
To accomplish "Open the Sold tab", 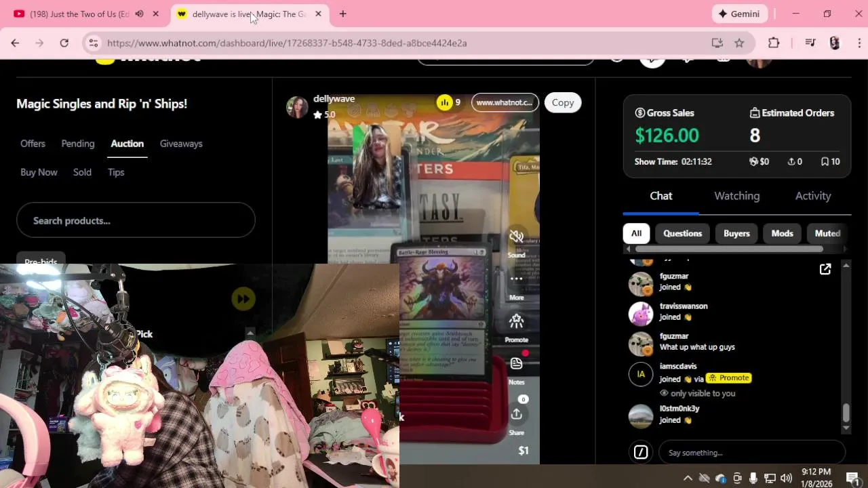I will coord(82,172).
